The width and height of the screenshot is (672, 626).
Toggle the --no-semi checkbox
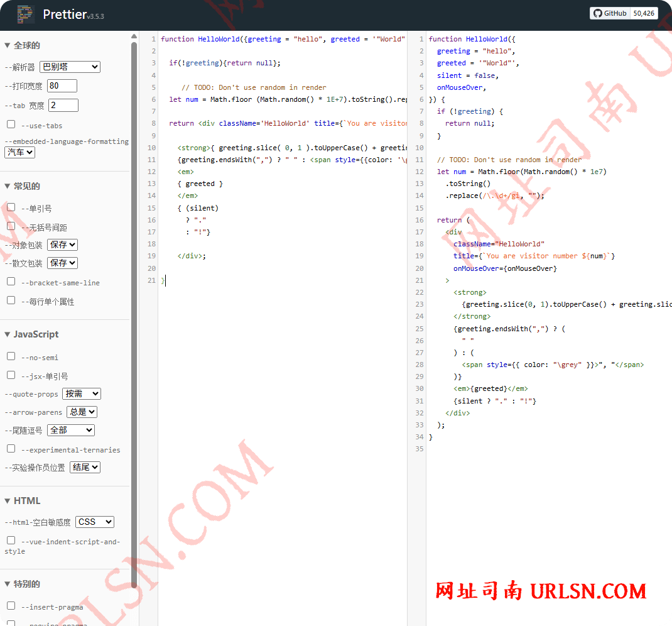click(11, 356)
